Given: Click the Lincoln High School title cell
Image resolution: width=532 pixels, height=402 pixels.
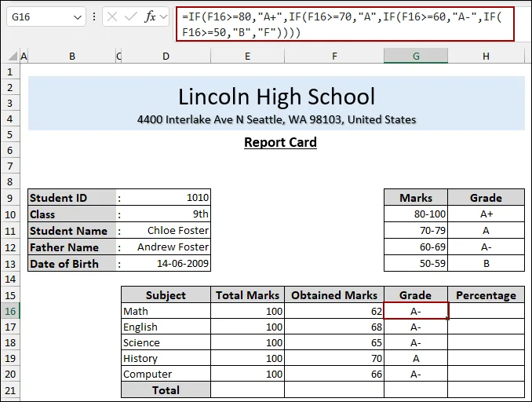Looking at the screenshot, I should (x=276, y=96).
